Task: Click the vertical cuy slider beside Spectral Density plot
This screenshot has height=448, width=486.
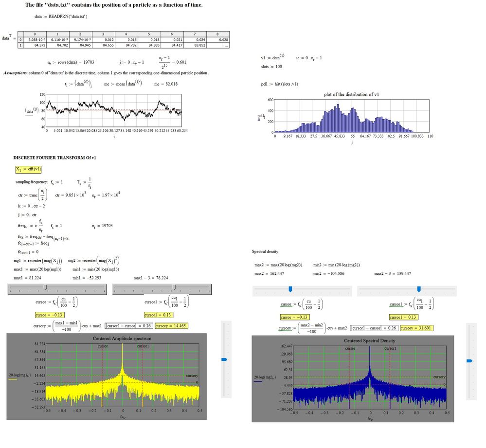Action: (x=471, y=361)
